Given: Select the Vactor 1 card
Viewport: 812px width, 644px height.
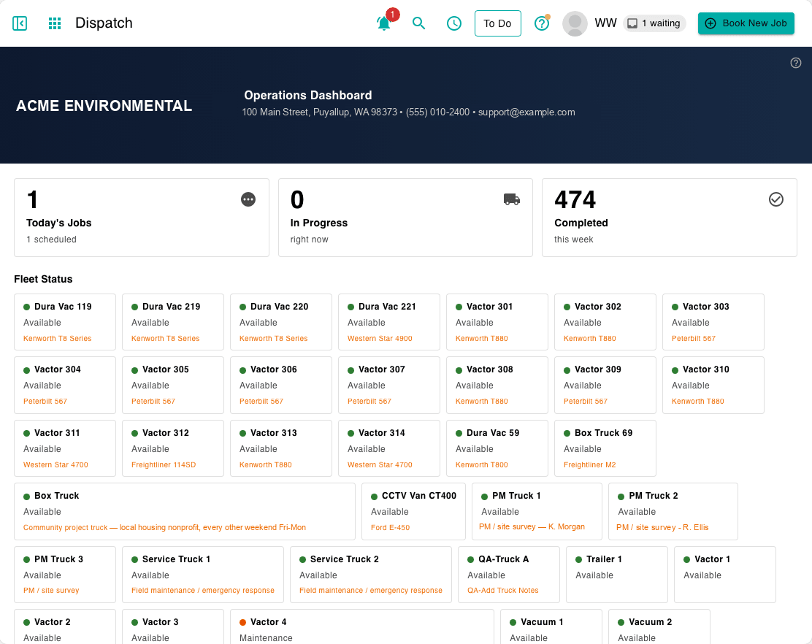Looking at the screenshot, I should point(725,575).
